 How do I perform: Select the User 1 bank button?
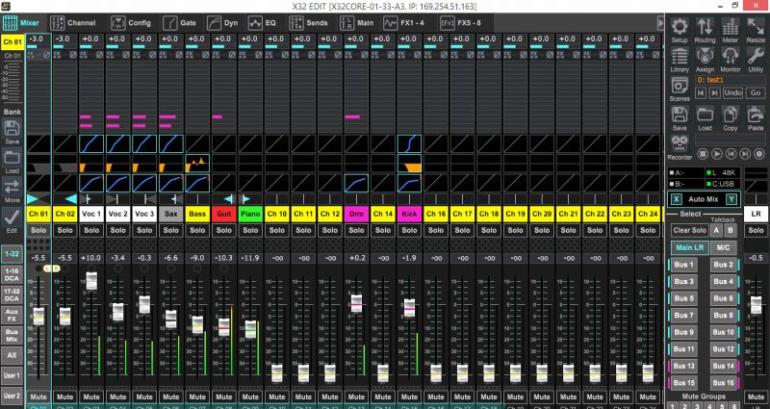pos(12,376)
